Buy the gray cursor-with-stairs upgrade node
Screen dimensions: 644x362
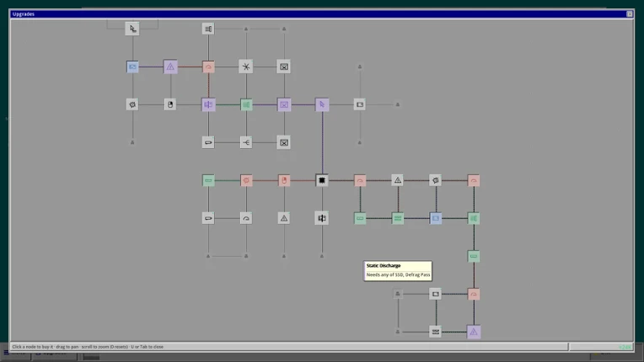[132, 29]
